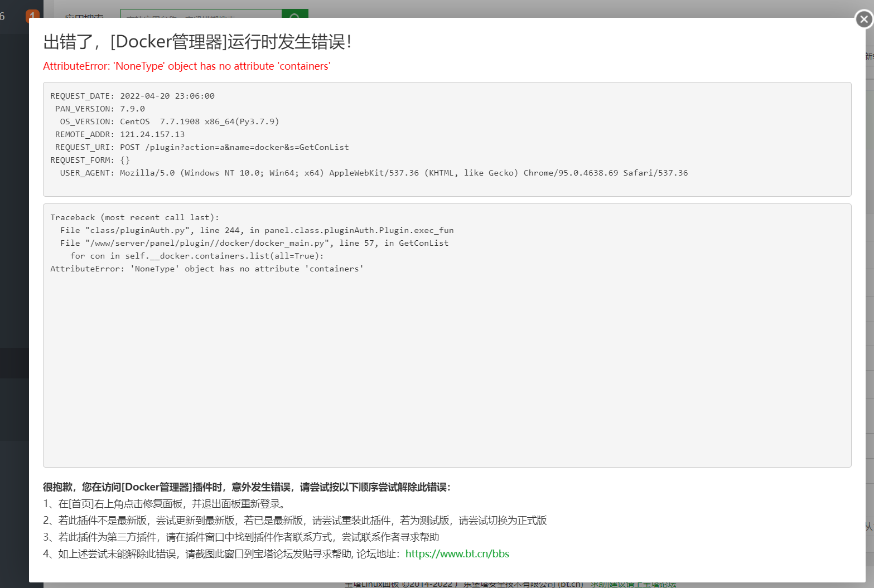This screenshot has height=588, width=874.
Task: Click the PAN_VERSION 7.9.0 line
Action: (x=100, y=109)
